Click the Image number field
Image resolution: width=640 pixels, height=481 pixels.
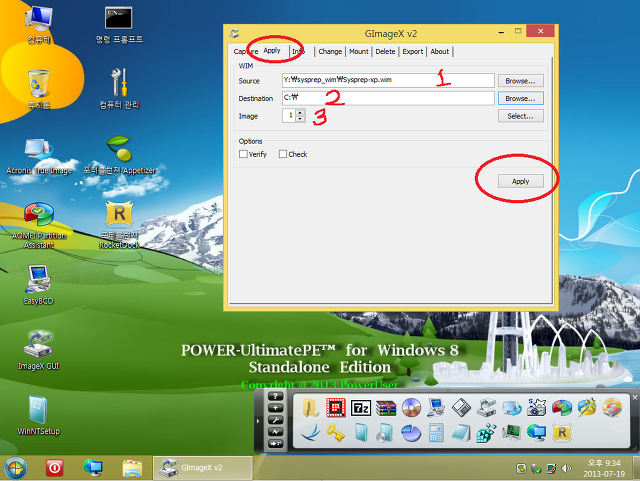point(289,116)
